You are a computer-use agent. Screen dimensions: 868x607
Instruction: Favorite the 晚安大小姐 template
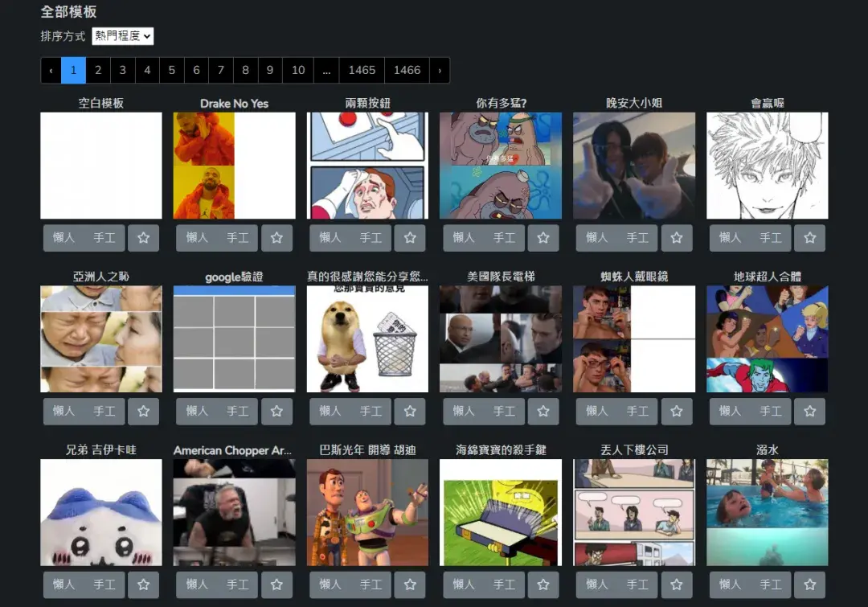(677, 238)
